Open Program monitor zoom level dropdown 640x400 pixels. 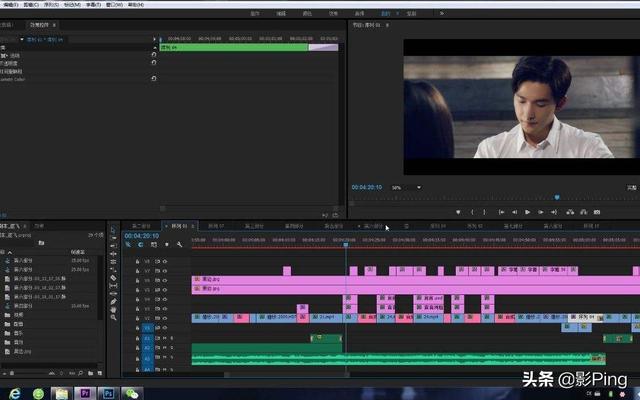(x=419, y=187)
